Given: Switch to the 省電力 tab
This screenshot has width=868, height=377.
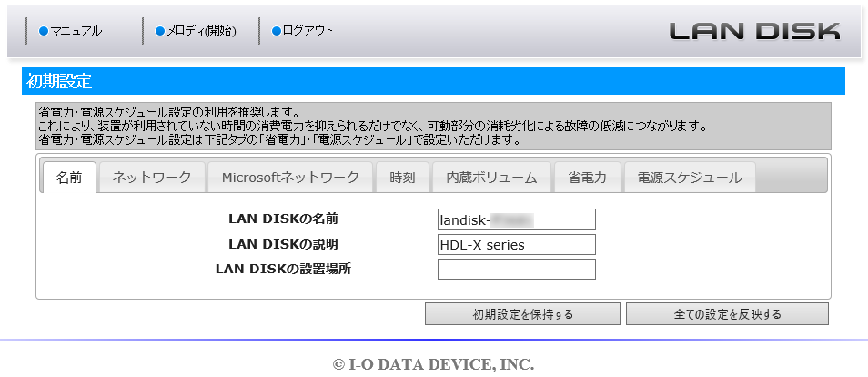Looking at the screenshot, I should click(x=588, y=178).
